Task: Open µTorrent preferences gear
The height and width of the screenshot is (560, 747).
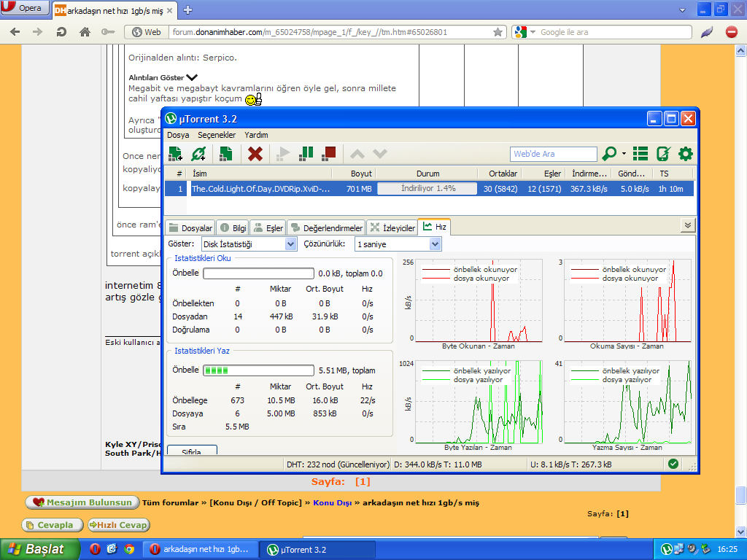Action: (x=686, y=154)
